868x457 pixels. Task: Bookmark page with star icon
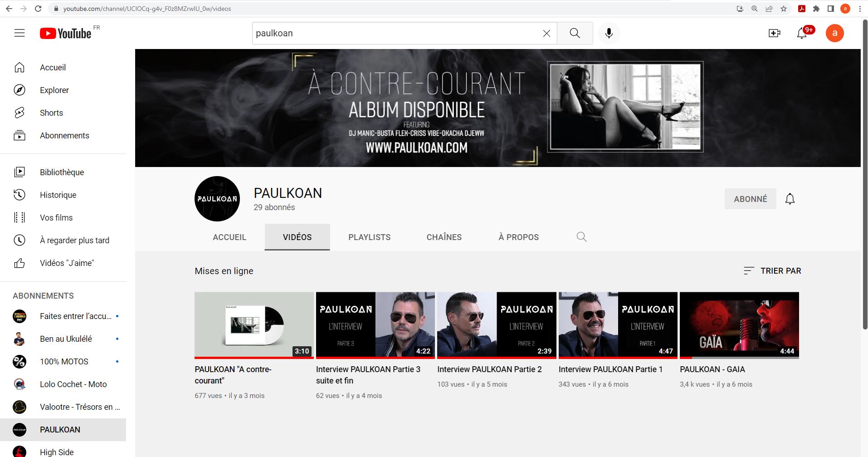[x=783, y=9]
